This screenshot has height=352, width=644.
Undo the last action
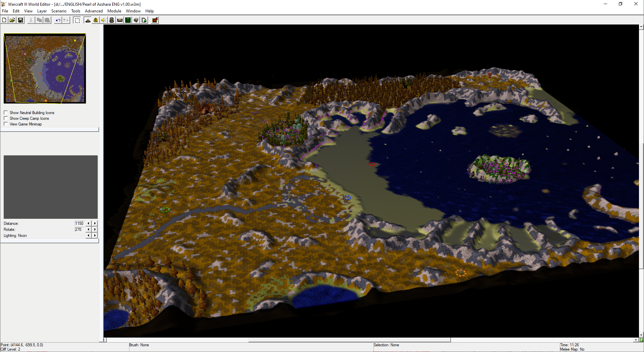pyautogui.click(x=58, y=20)
